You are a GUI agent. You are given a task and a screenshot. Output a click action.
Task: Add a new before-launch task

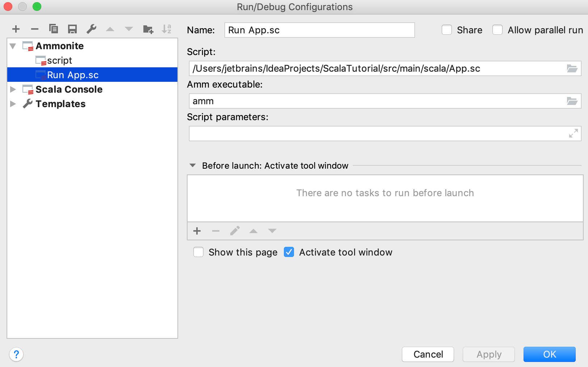pyautogui.click(x=197, y=231)
